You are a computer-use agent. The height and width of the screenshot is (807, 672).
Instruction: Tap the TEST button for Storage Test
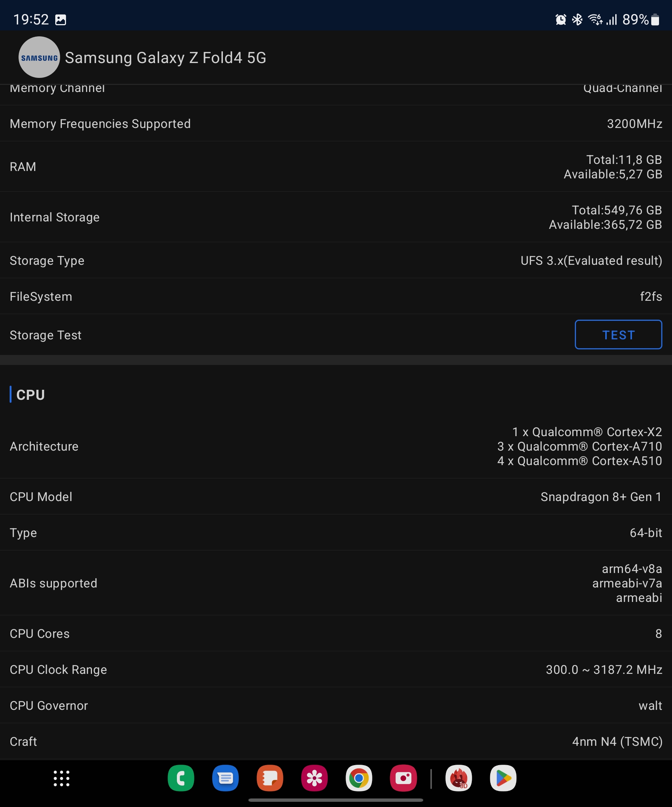pos(618,335)
